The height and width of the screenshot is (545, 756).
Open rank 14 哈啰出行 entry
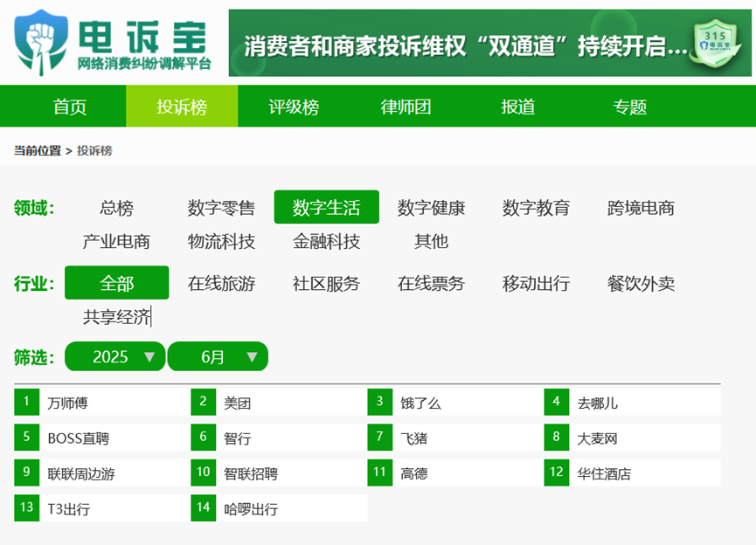click(279, 508)
